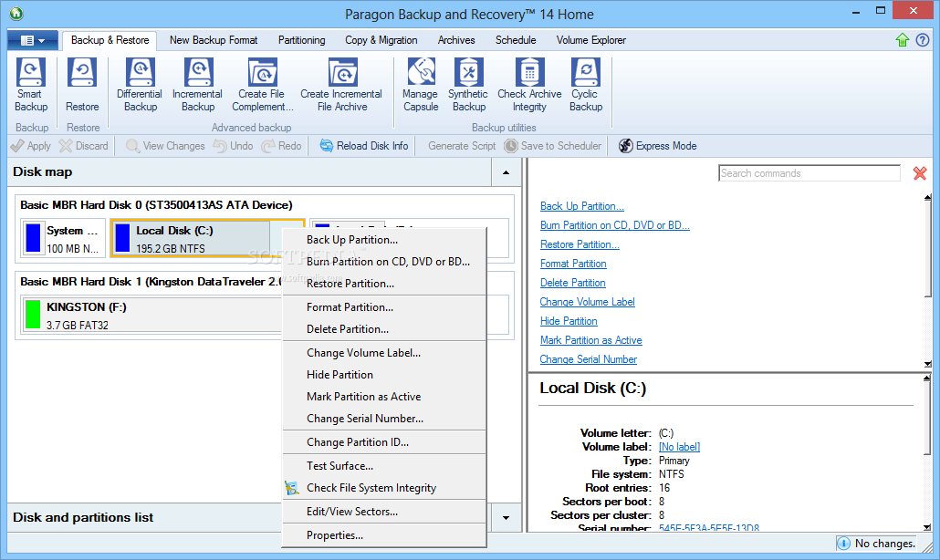Select the KINGSTON (F:) partition
Image resolution: width=940 pixels, height=560 pixels.
pos(153,315)
